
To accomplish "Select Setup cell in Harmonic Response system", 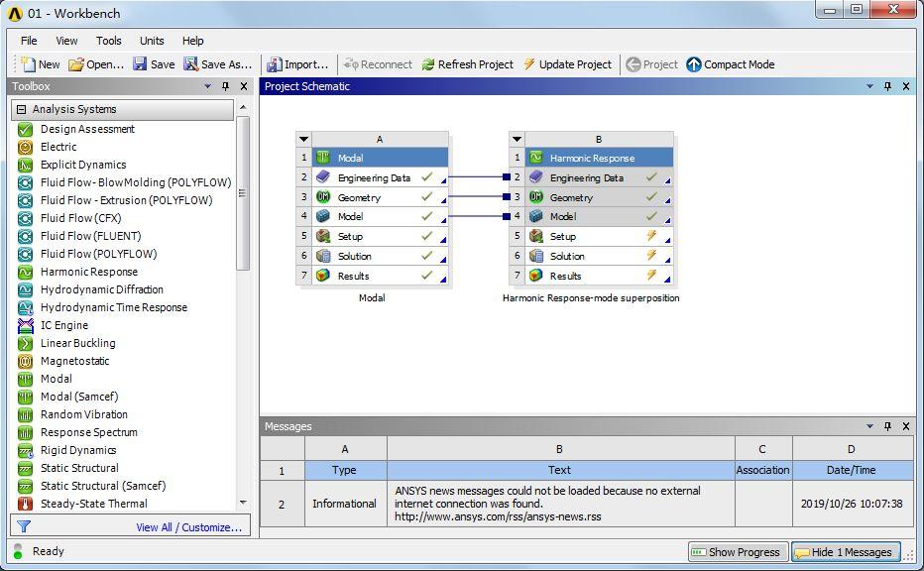I will pos(599,236).
